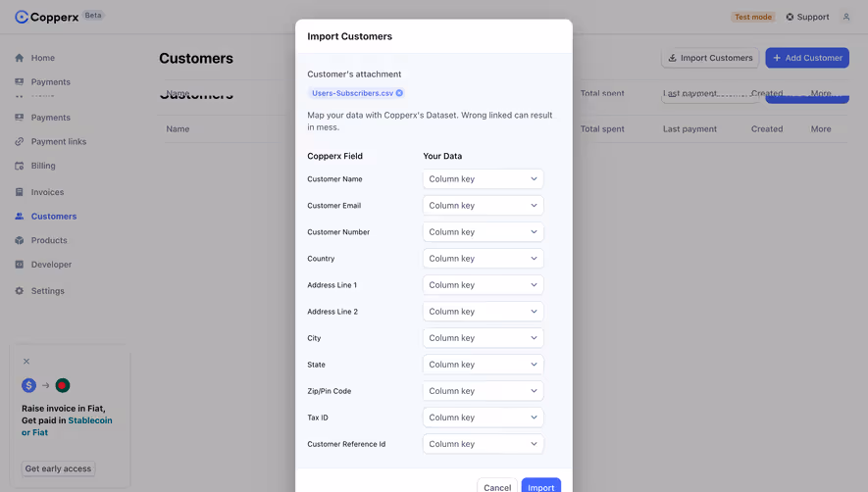Open Customer Name column key dropdown
The width and height of the screenshot is (868, 492).
point(483,178)
